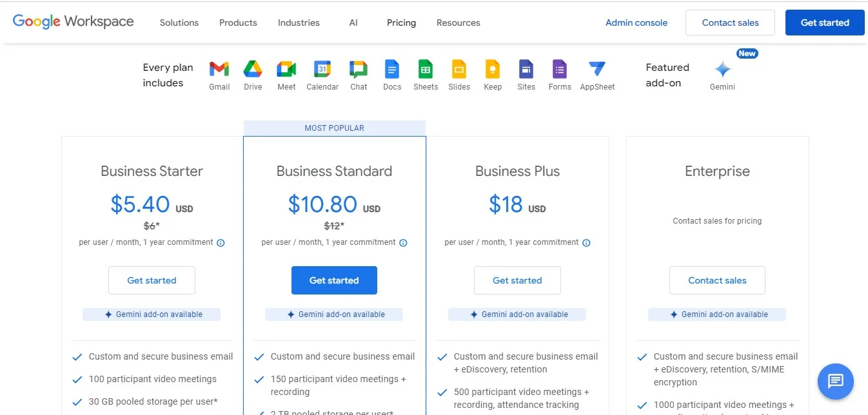Select the Meet app icon

286,68
